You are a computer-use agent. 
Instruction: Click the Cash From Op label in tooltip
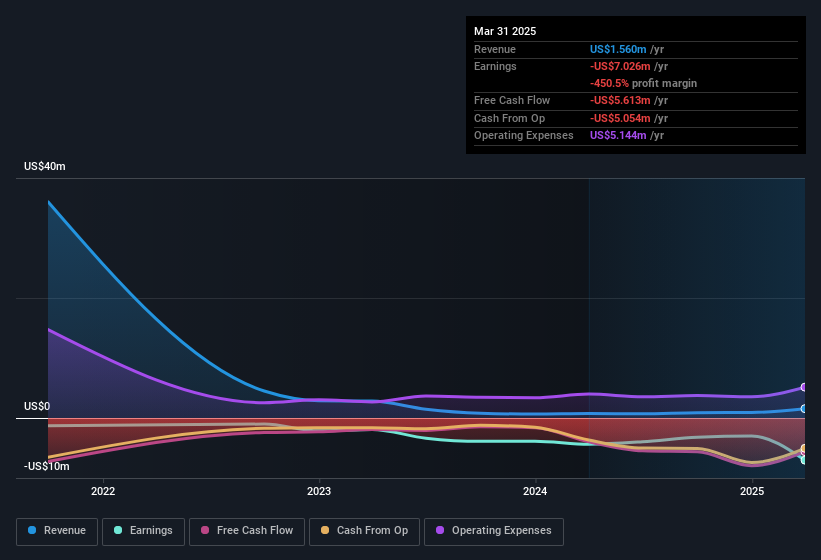click(x=509, y=118)
